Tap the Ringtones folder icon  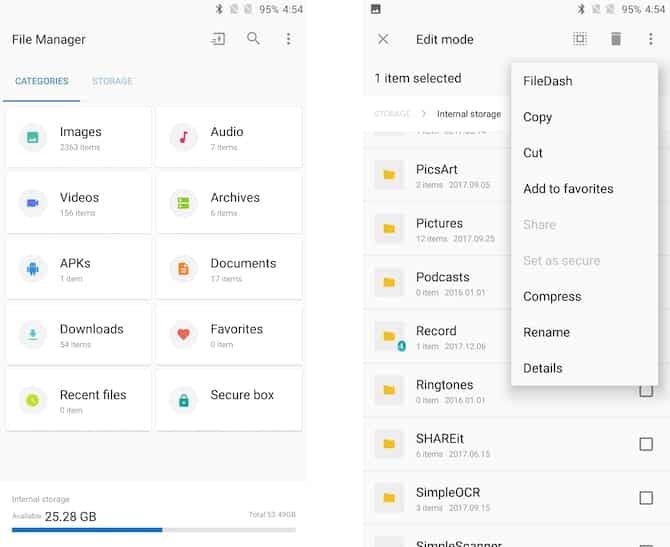389,390
